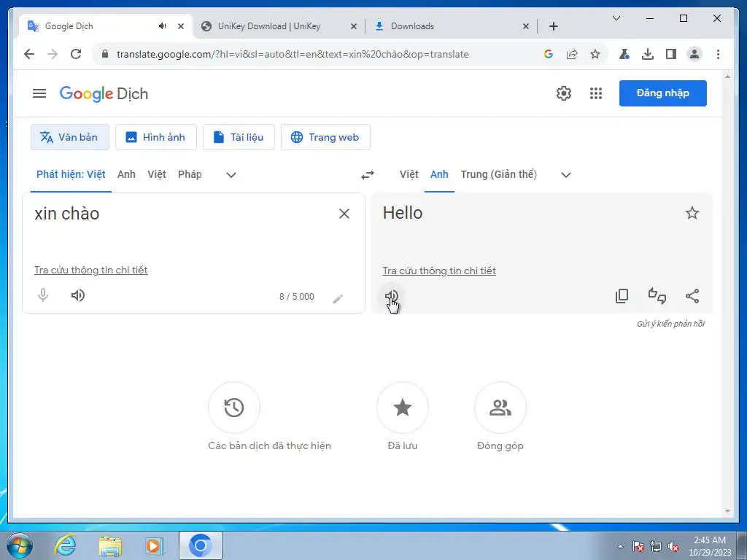Toggle the browser side panel
The image size is (747, 560).
coord(671,54)
